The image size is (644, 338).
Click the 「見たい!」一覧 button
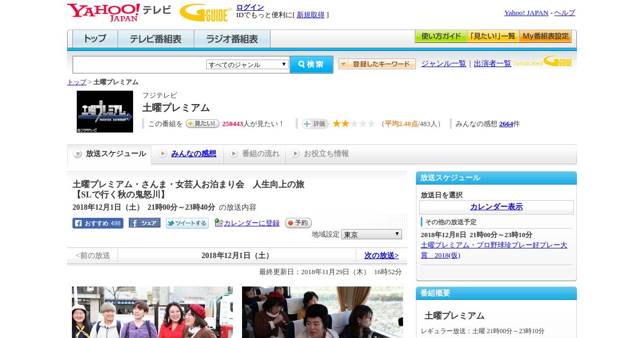[x=493, y=36]
